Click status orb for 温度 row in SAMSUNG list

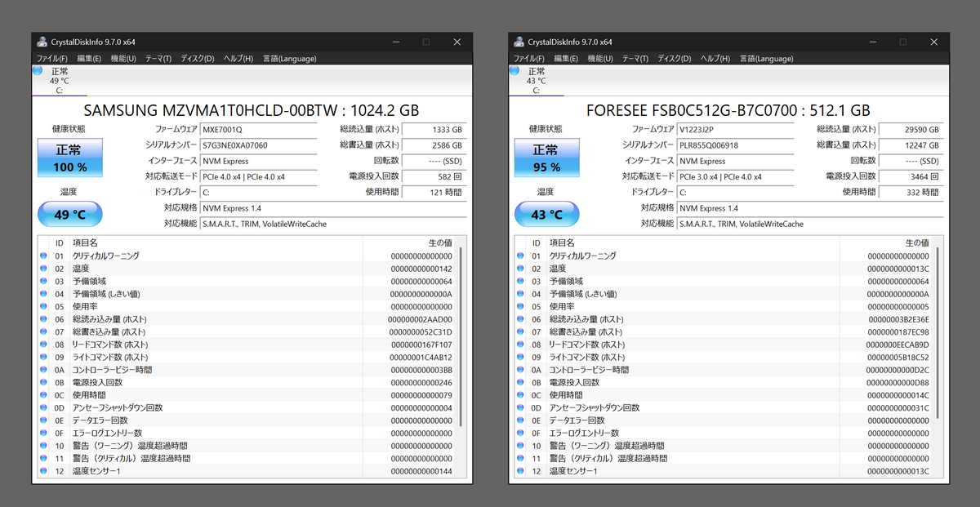[43, 269]
